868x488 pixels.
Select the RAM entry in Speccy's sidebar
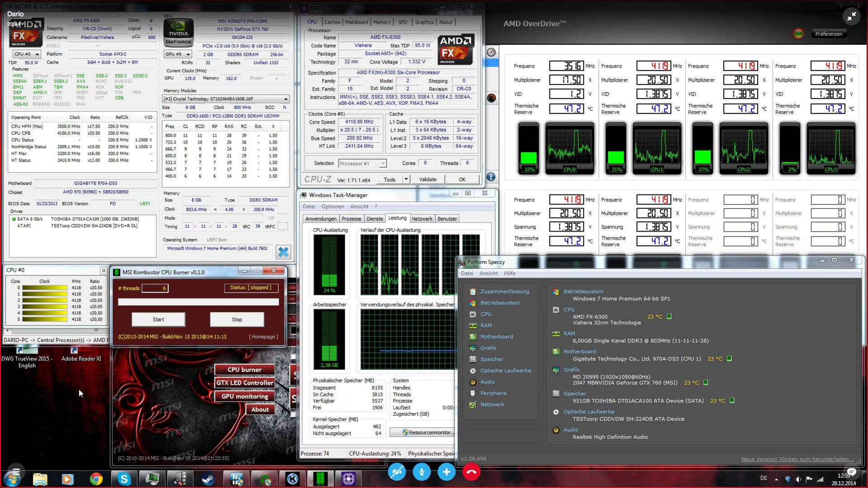[x=486, y=326]
